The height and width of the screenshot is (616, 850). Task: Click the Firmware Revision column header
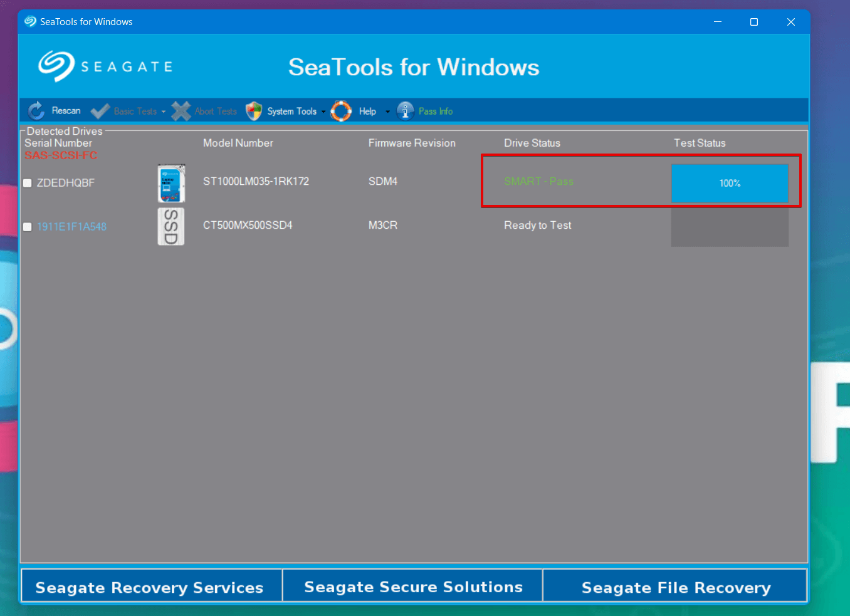point(412,143)
